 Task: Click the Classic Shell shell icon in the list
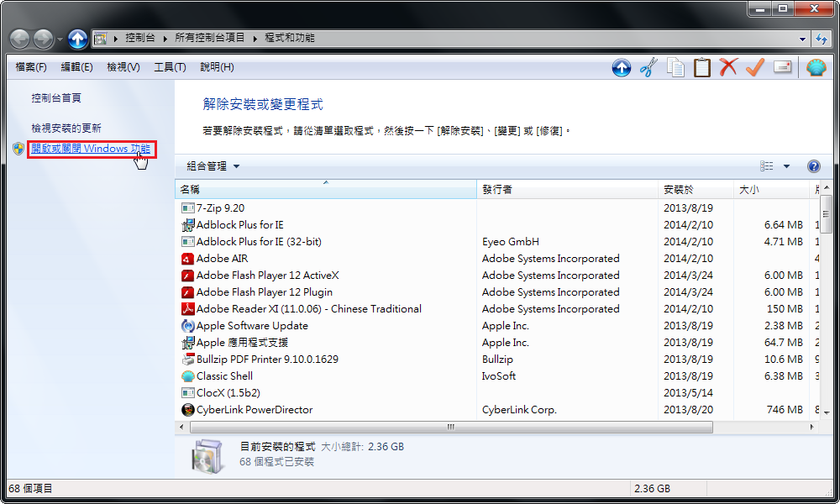point(187,376)
